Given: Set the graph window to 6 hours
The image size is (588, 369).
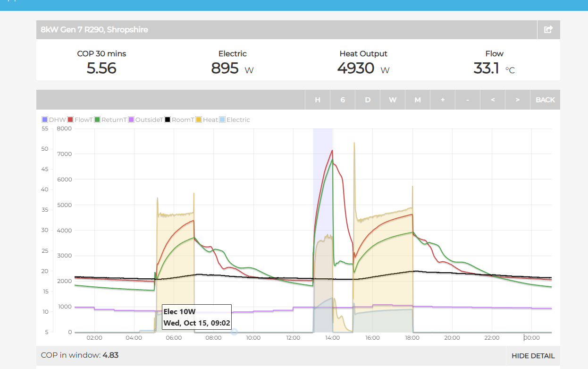Looking at the screenshot, I should pyautogui.click(x=343, y=100).
